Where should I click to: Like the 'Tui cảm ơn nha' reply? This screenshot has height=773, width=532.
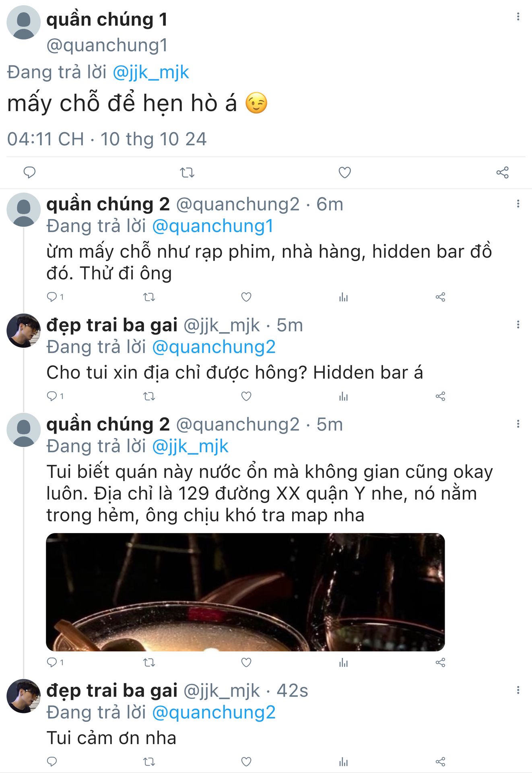click(x=246, y=762)
